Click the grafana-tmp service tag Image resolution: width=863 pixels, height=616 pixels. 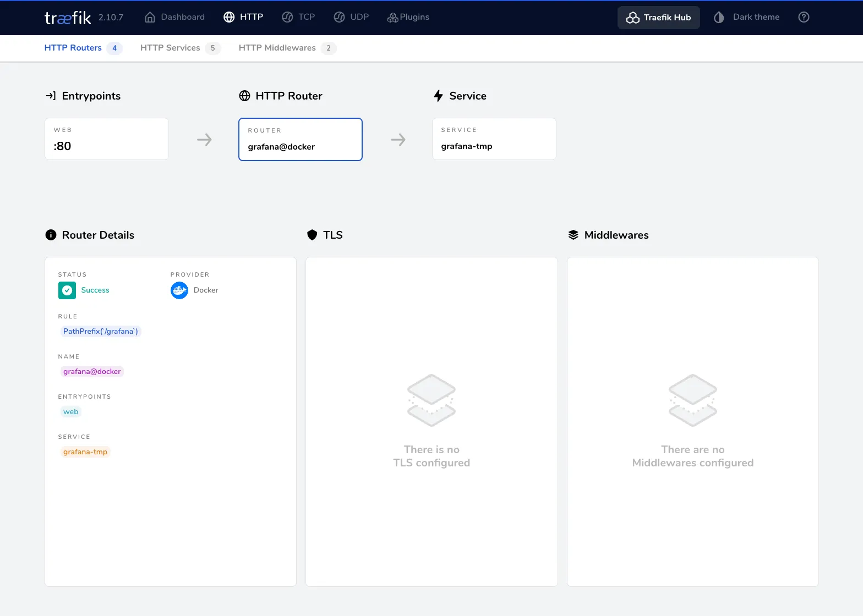tap(85, 452)
